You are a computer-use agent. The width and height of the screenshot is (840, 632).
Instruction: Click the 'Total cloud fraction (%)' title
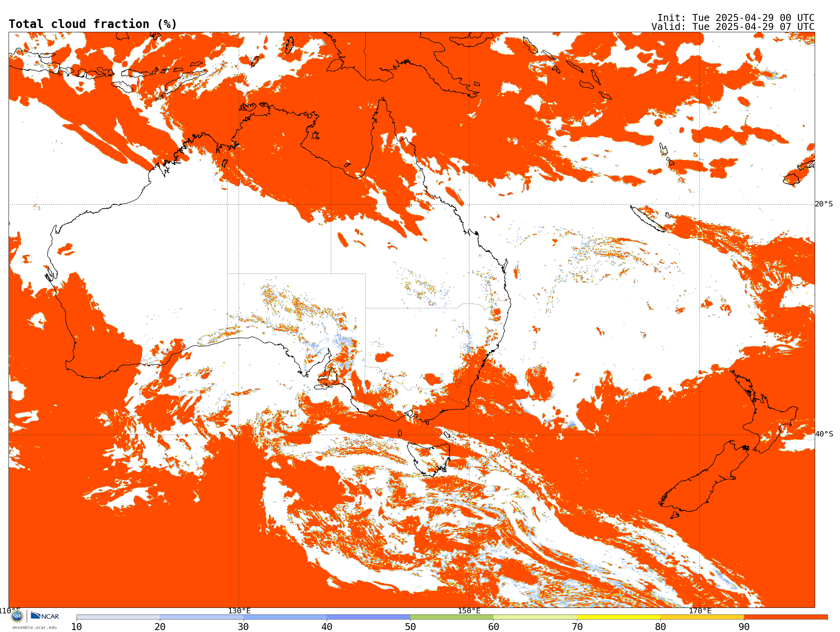(x=93, y=24)
